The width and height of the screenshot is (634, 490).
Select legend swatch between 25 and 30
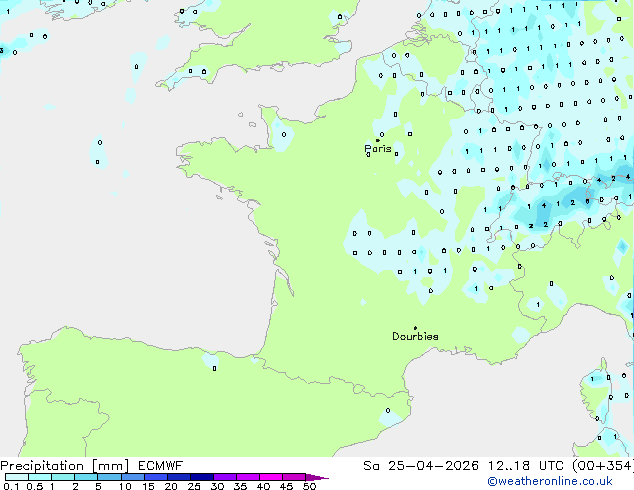coord(202,477)
